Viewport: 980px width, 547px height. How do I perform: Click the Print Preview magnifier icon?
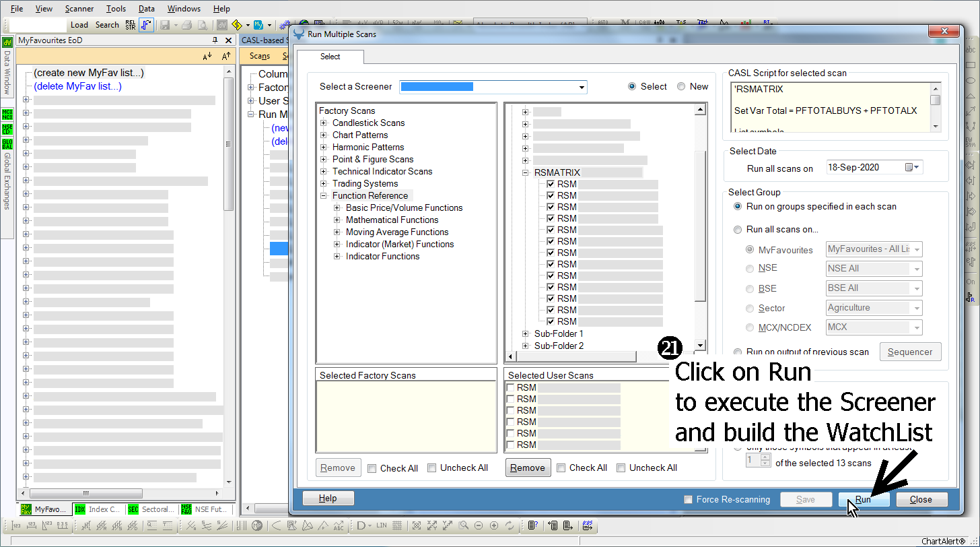pos(202,25)
